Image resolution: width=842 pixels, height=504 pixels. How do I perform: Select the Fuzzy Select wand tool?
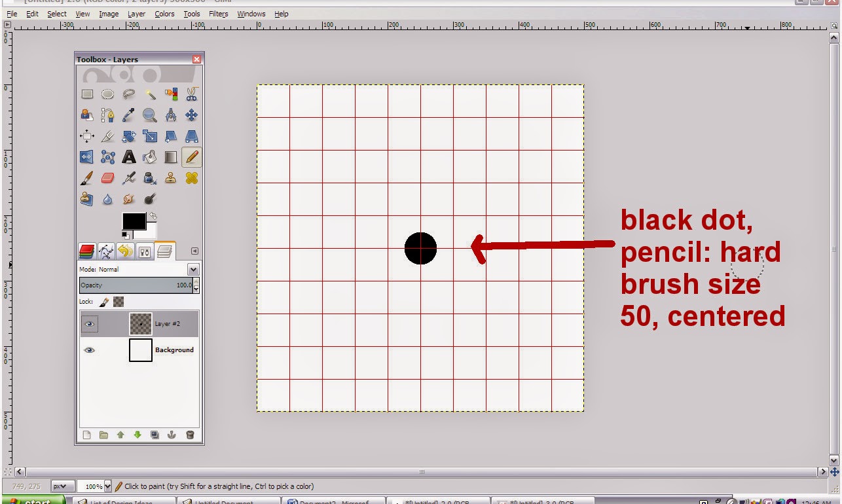pos(150,94)
